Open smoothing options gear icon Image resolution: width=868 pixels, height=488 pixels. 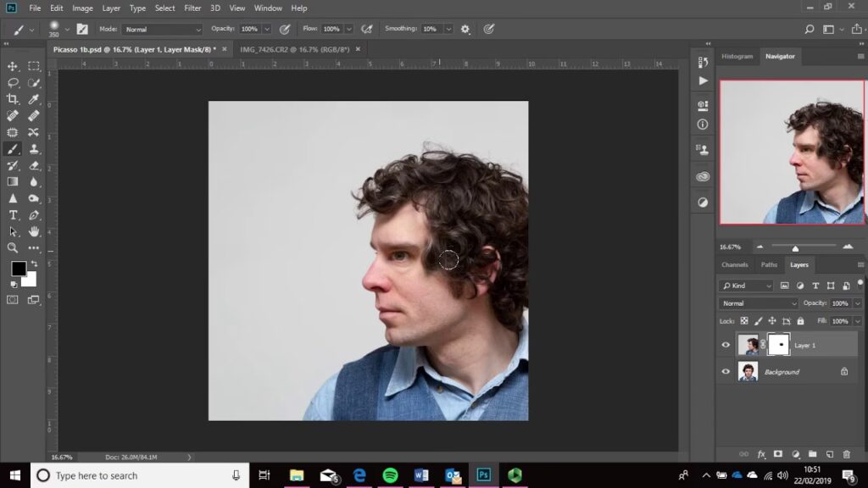click(465, 29)
